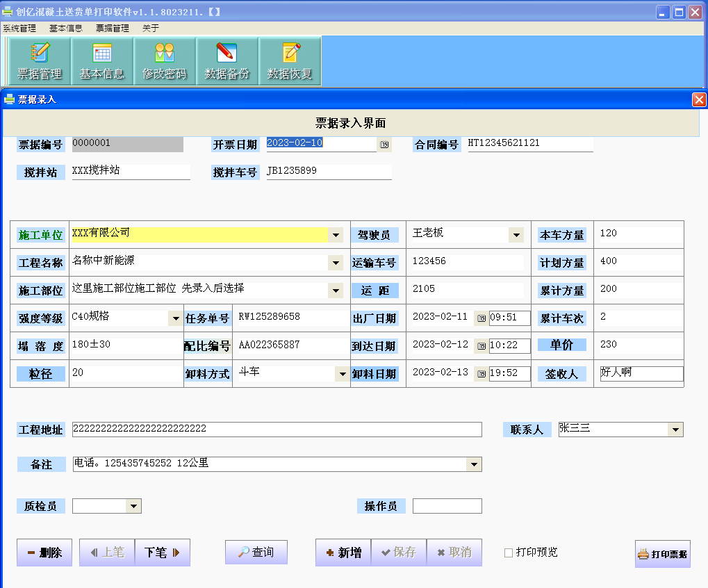708x588 pixels.
Task: Expand the 联系人 dropdown
Action: coord(675,430)
